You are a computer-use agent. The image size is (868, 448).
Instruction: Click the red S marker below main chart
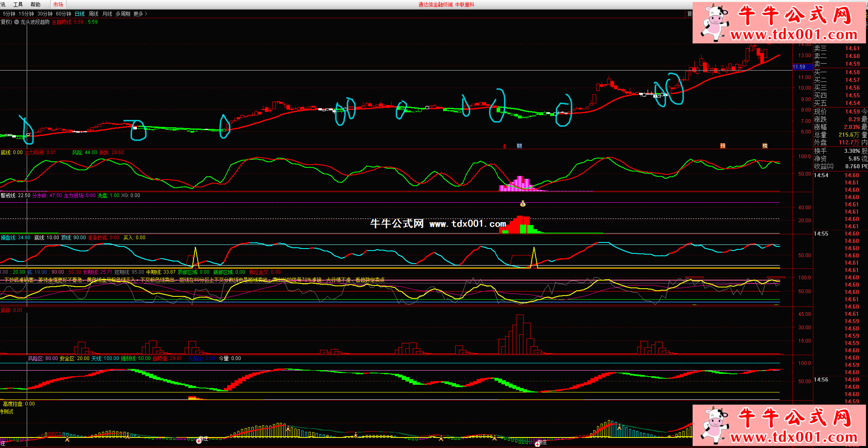pos(505,146)
